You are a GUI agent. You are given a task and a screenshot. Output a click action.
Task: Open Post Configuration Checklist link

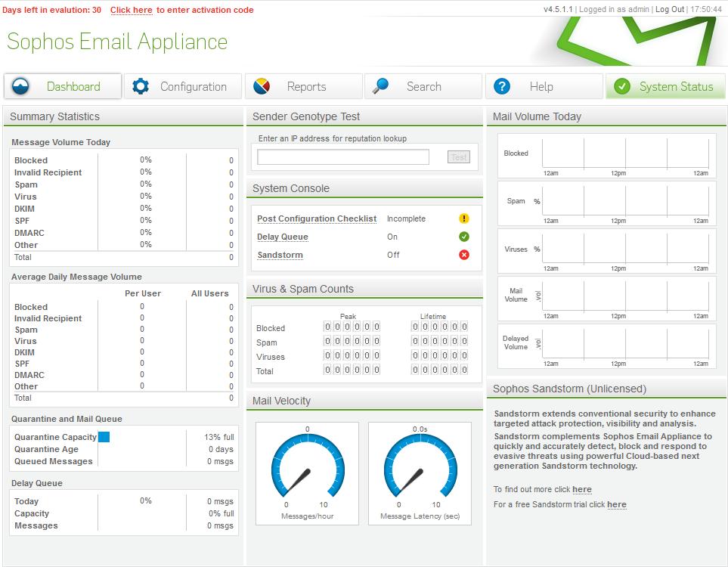tap(317, 218)
